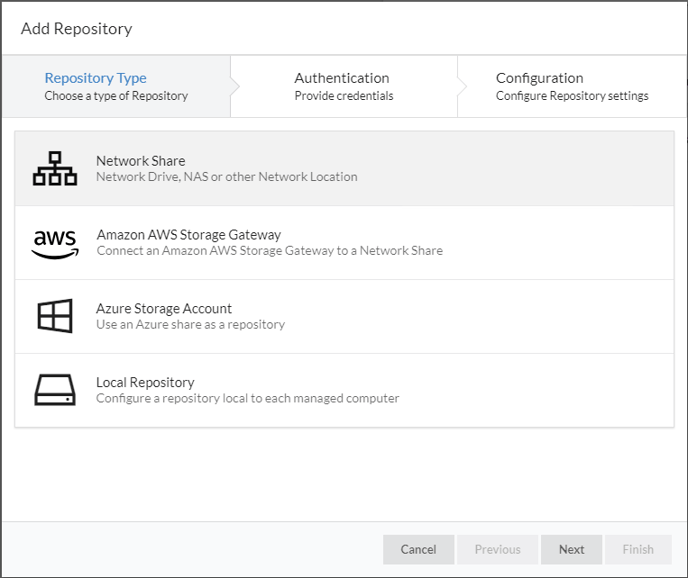Go to the Authentication wizard step
Viewport: 688px width, 578px height.
pyautogui.click(x=344, y=86)
